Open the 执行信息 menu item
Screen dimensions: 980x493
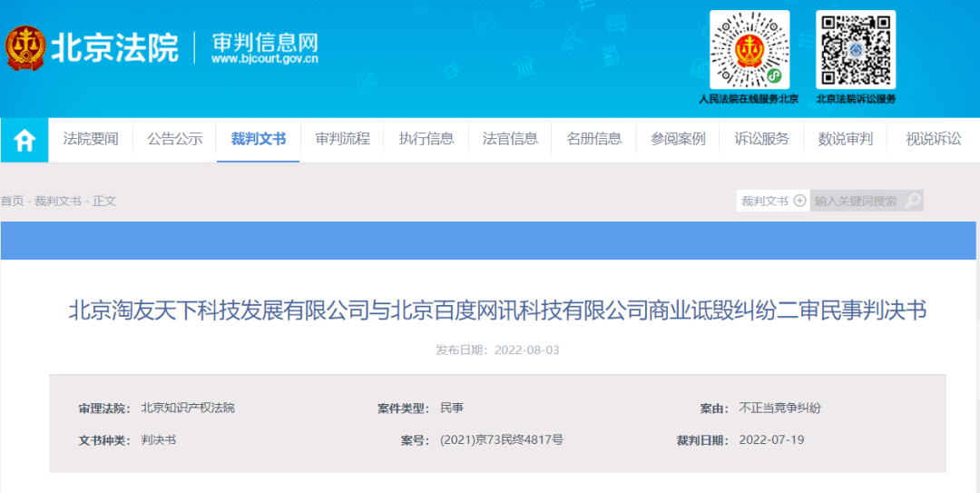click(426, 139)
